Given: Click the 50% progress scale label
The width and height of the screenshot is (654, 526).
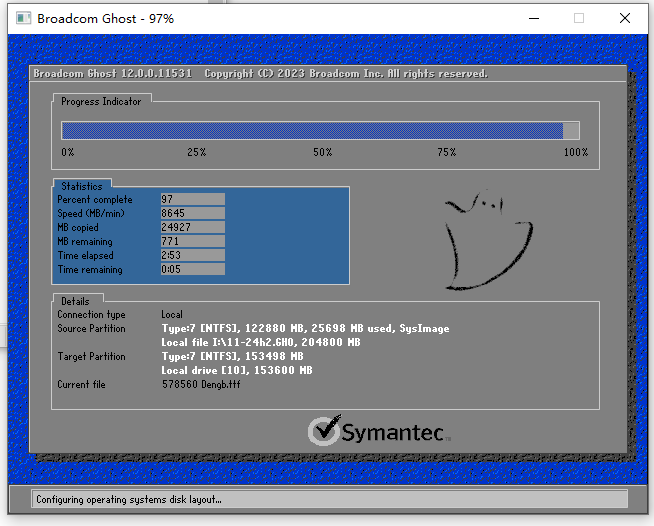Looking at the screenshot, I should [x=322, y=152].
